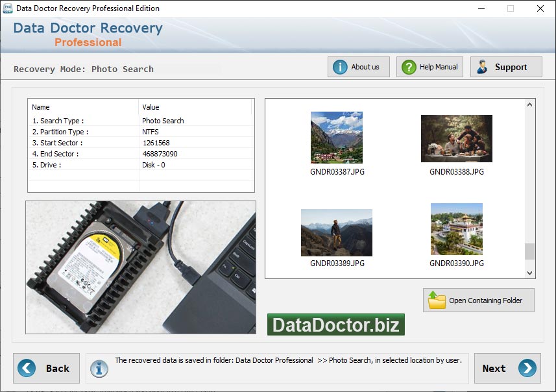Click the About us info icon

tap(340, 67)
